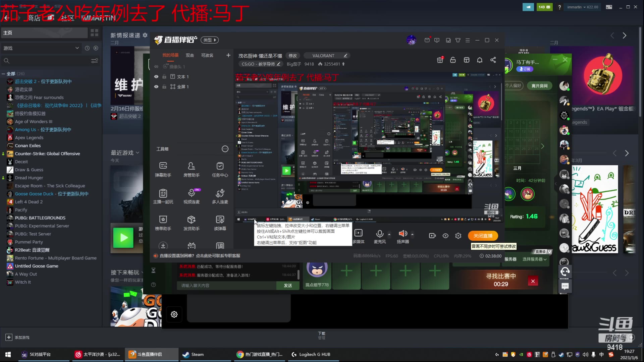
Task: Open the 读弹幕 read-danmaku tool
Action: [220, 223]
